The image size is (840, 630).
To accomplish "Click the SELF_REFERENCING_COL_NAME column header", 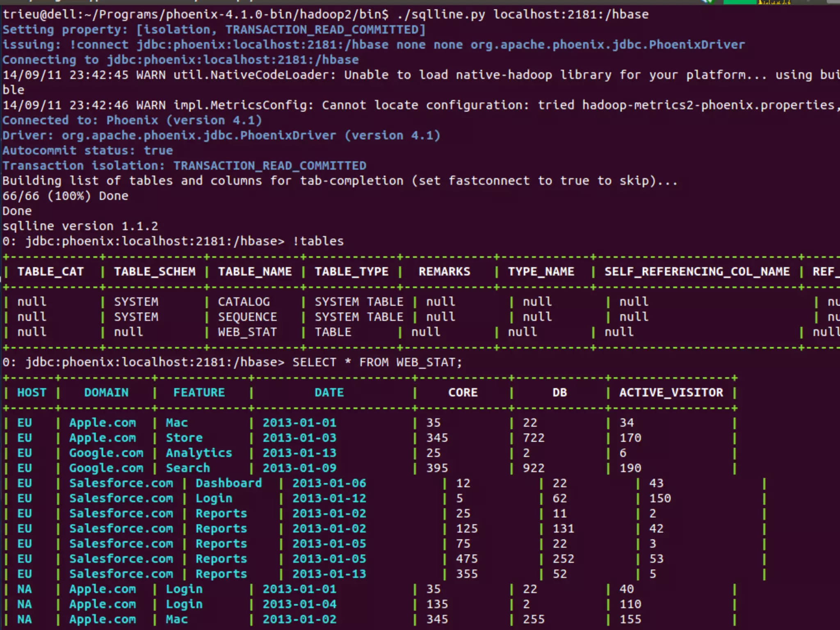I will click(697, 272).
